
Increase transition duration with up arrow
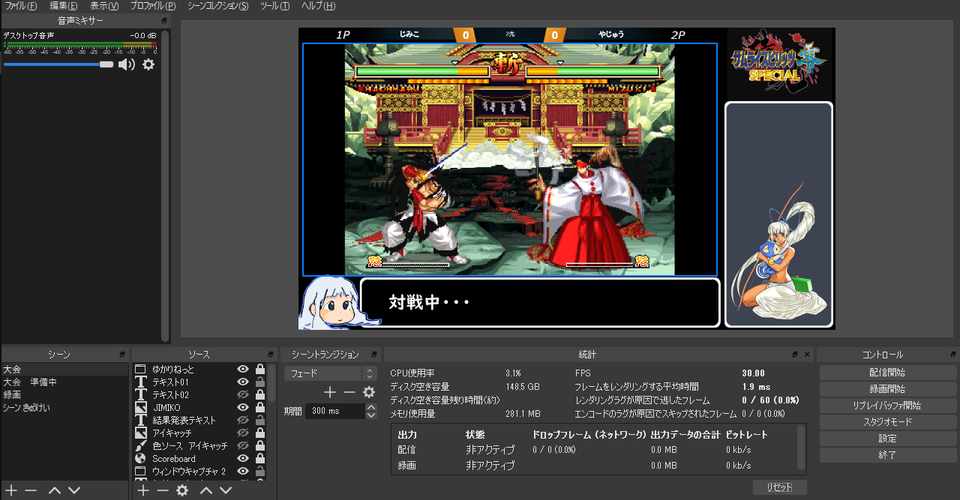pyautogui.click(x=370, y=407)
